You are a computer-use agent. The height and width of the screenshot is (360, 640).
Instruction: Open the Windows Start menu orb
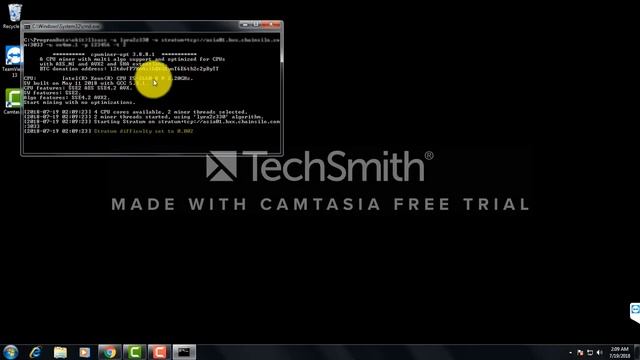point(11,352)
